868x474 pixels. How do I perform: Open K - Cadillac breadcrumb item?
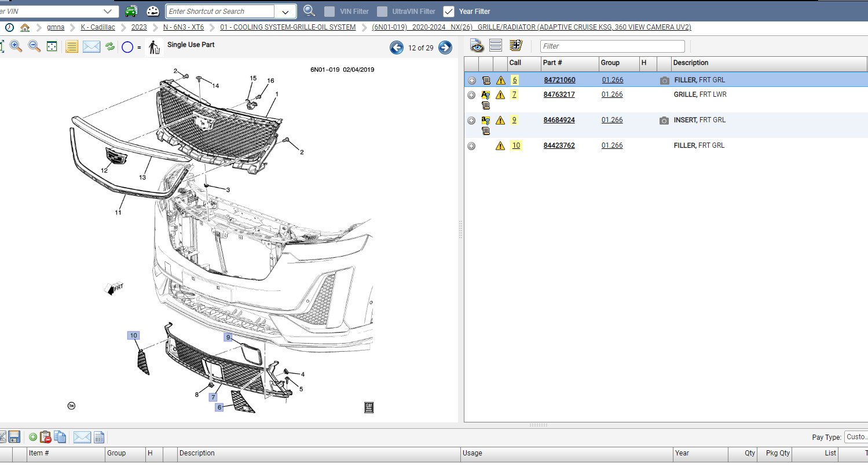pos(98,27)
